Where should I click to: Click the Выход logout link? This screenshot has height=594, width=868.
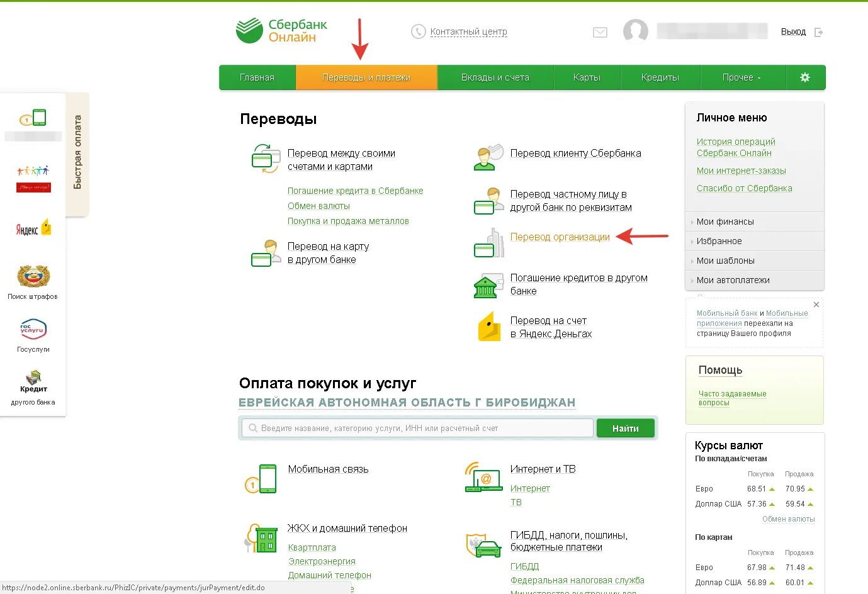tap(793, 31)
